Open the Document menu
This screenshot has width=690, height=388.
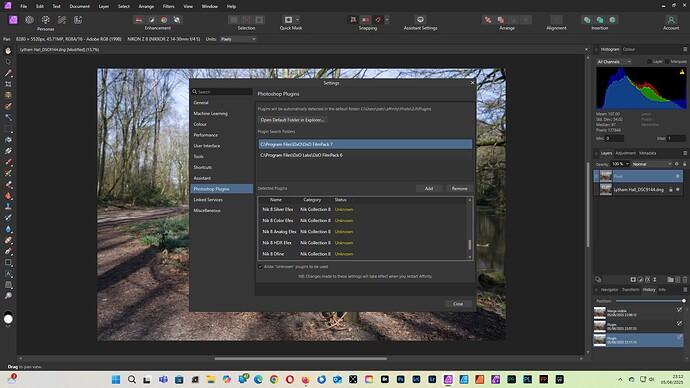click(79, 6)
